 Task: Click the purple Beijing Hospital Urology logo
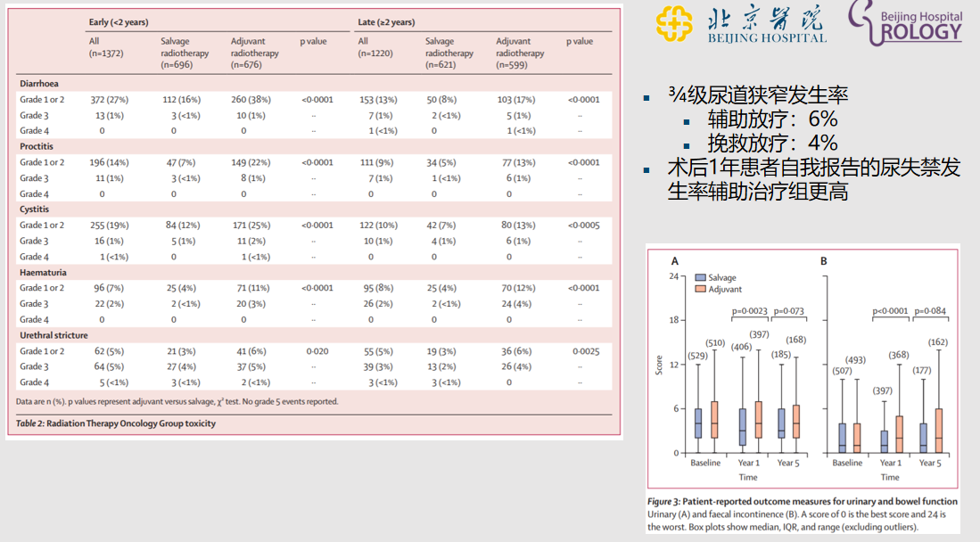(905, 24)
